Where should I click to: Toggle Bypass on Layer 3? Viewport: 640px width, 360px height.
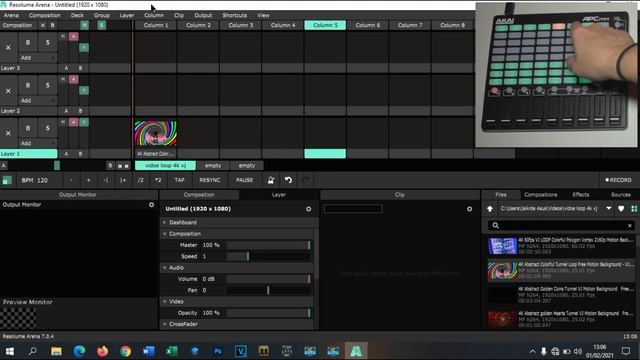click(28, 42)
